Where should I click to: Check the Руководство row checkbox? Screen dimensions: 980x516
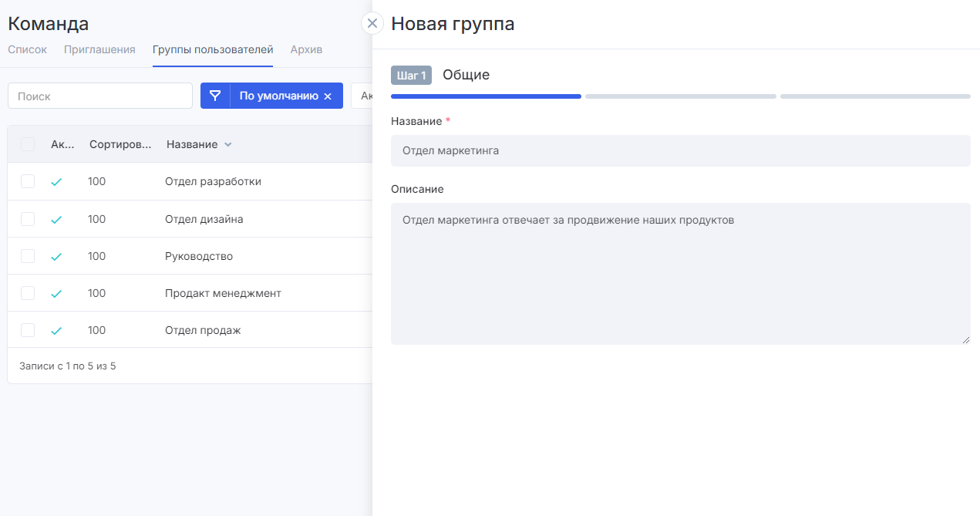(x=28, y=256)
